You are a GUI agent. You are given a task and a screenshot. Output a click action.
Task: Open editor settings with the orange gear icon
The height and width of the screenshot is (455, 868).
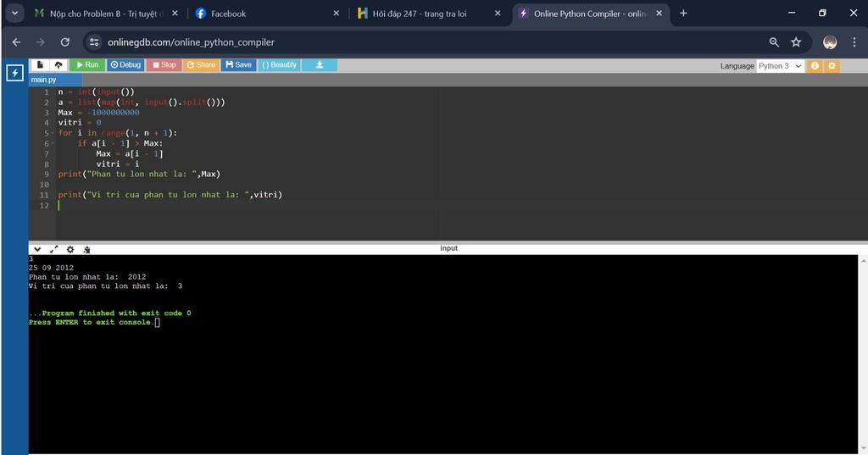[x=832, y=66]
